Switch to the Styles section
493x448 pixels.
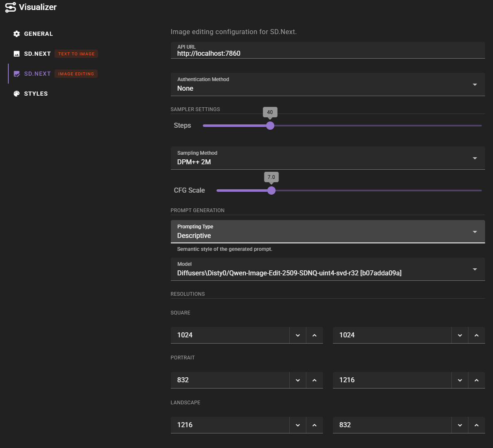(x=36, y=94)
